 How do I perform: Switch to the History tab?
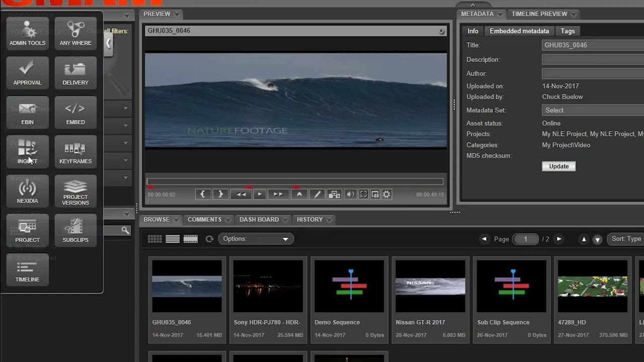[309, 220]
